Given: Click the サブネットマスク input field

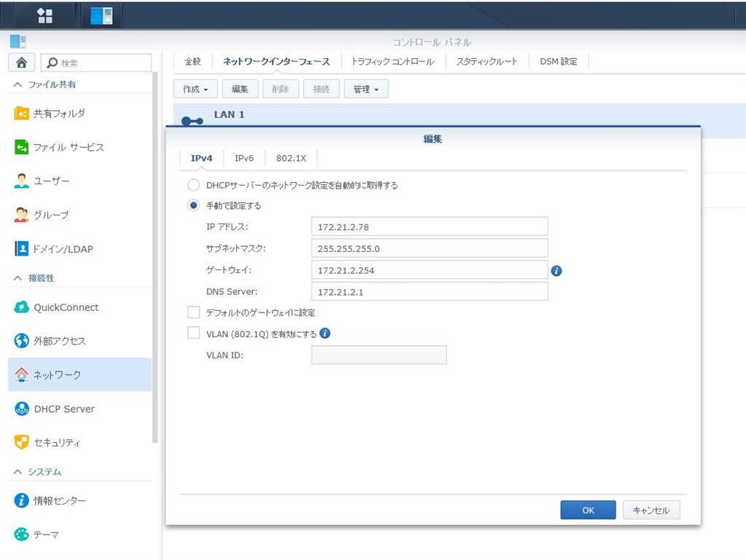Looking at the screenshot, I should tap(430, 248).
